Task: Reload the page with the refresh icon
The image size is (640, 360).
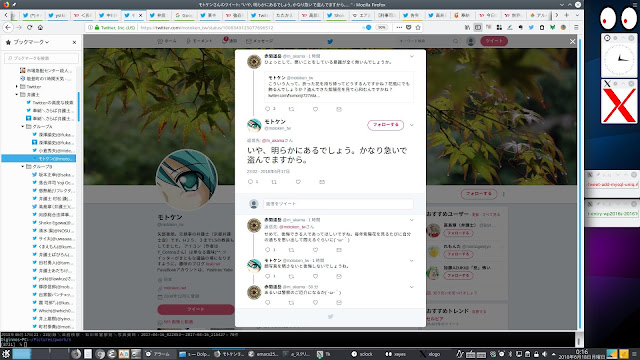Action: click(x=29, y=27)
